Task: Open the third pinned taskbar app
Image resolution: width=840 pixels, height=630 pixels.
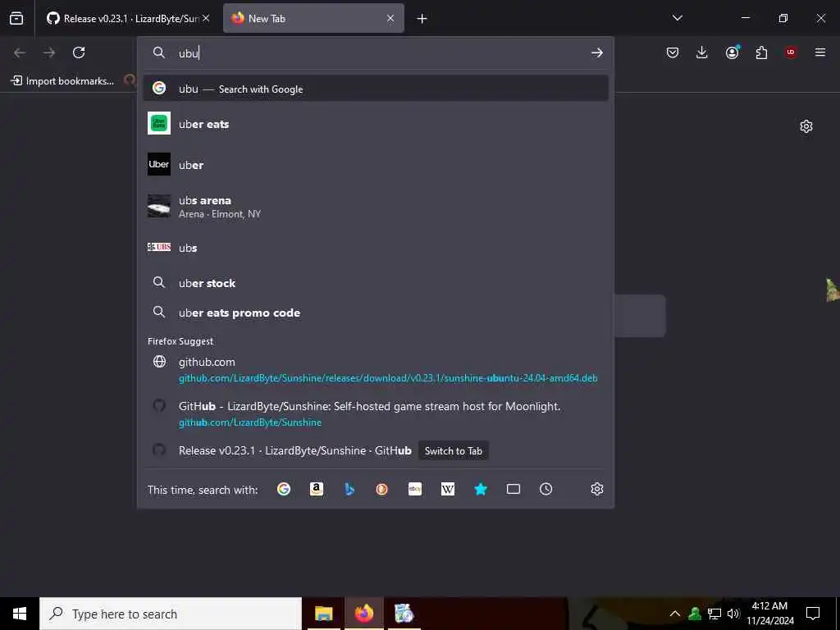Action: click(404, 614)
